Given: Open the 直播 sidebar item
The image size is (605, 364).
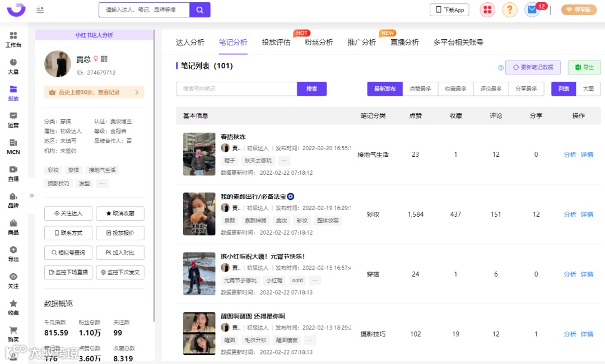Looking at the screenshot, I should [x=13, y=174].
